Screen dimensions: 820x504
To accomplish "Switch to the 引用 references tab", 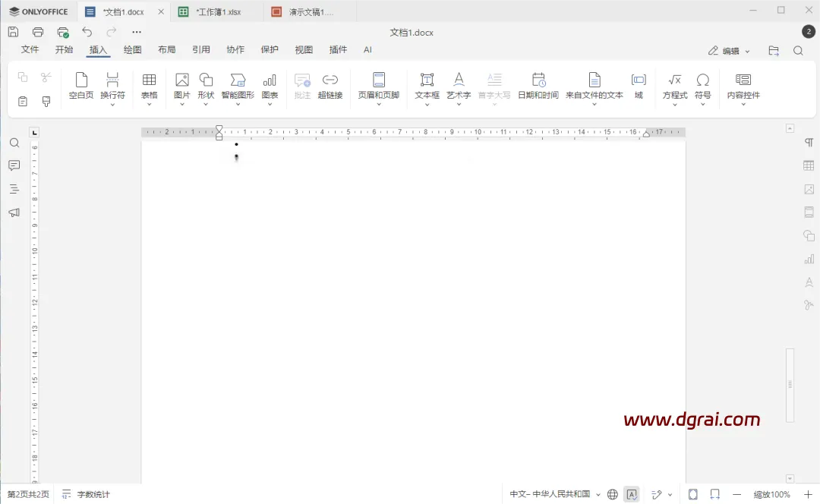I will 200,49.
